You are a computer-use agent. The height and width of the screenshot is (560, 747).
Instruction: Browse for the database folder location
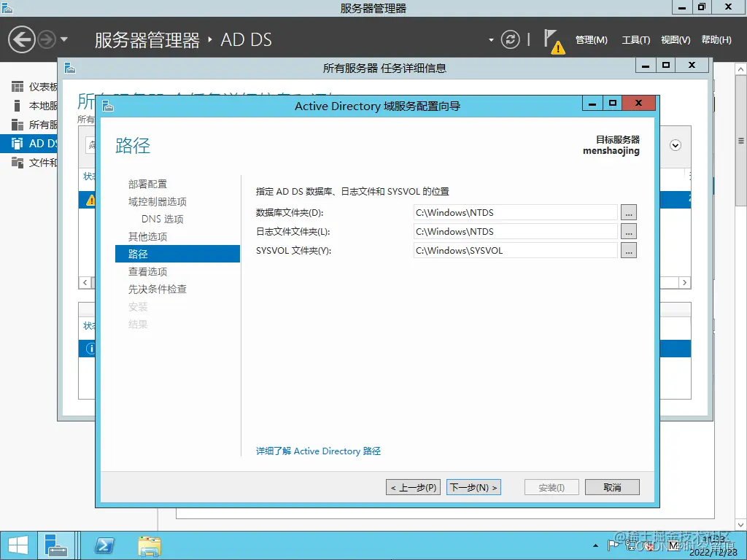tap(628, 212)
